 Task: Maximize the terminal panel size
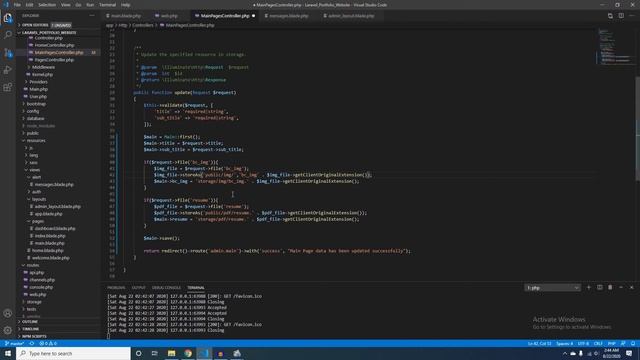[621, 288]
